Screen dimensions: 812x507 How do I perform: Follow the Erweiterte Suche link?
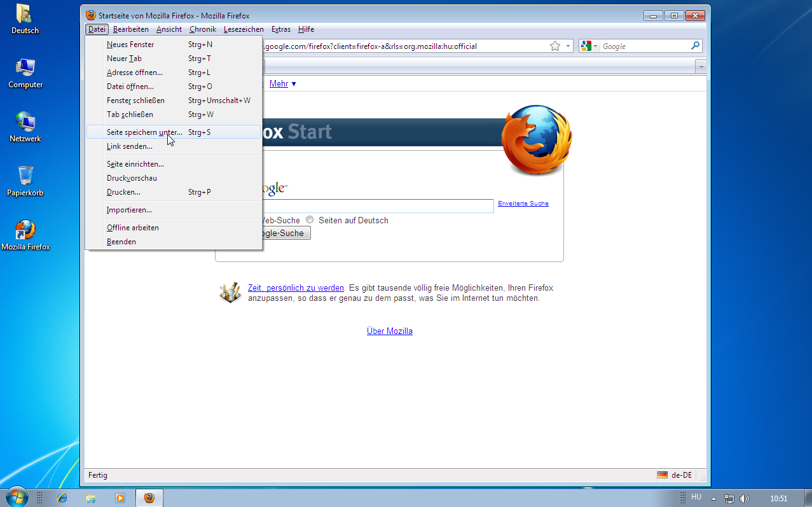tap(523, 204)
